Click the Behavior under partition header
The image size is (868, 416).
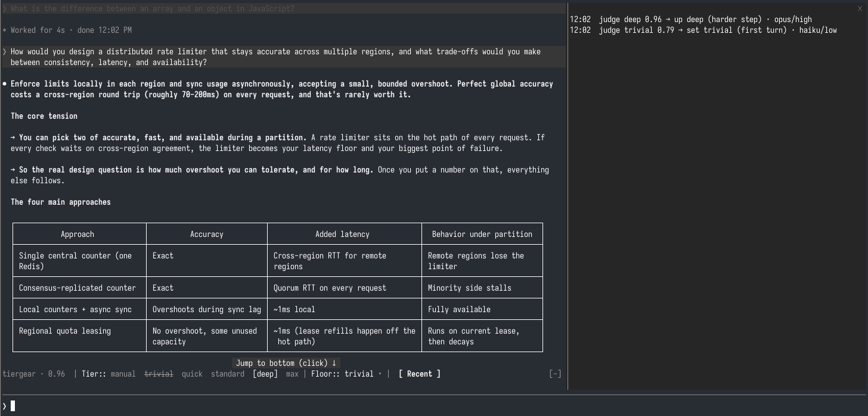pyautogui.click(x=482, y=234)
